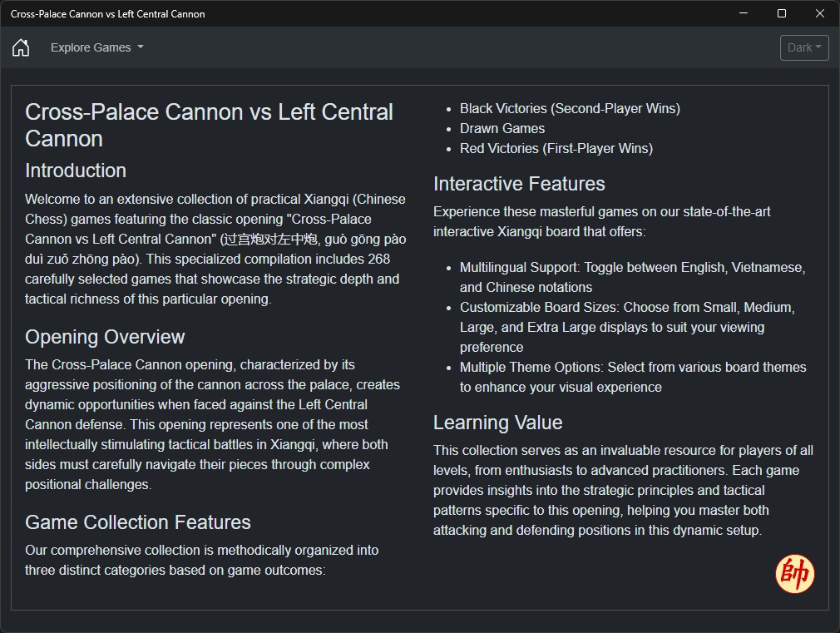Maximize the application window
Image resolution: width=840 pixels, height=633 pixels.
pos(781,13)
